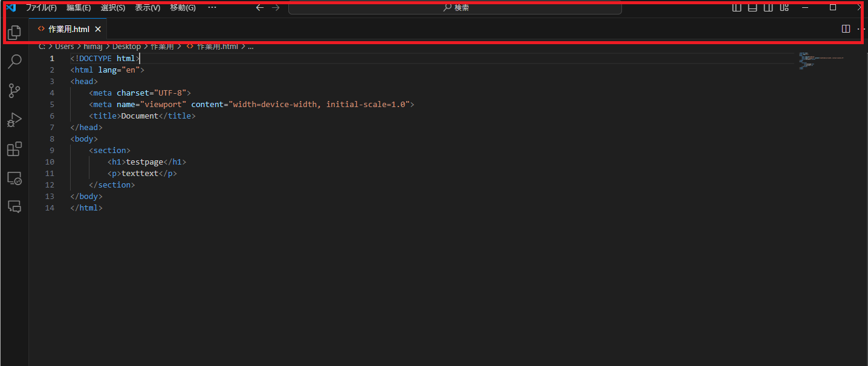The image size is (868, 366).
Task: Click the 検索 command center search box
Action: pyautogui.click(x=455, y=8)
